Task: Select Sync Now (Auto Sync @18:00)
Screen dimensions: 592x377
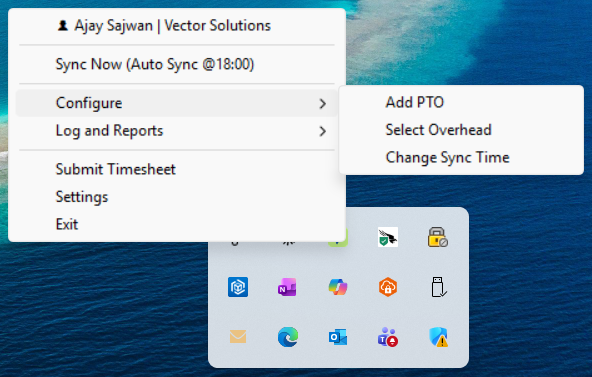Action: coord(155,64)
